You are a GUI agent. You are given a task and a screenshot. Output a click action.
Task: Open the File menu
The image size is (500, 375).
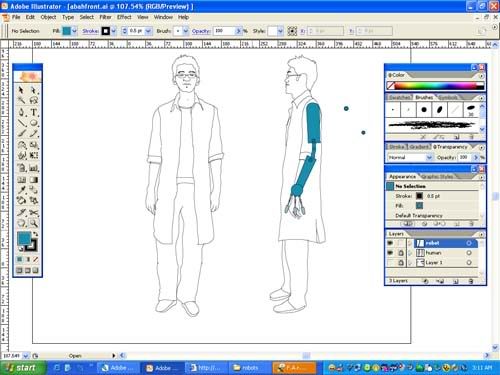coord(16,17)
